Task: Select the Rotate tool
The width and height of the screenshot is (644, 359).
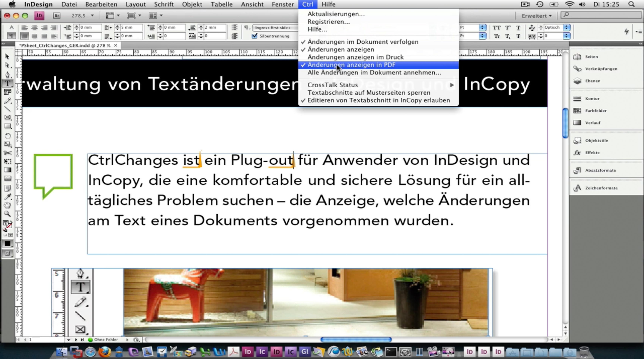Action: coord(7,136)
